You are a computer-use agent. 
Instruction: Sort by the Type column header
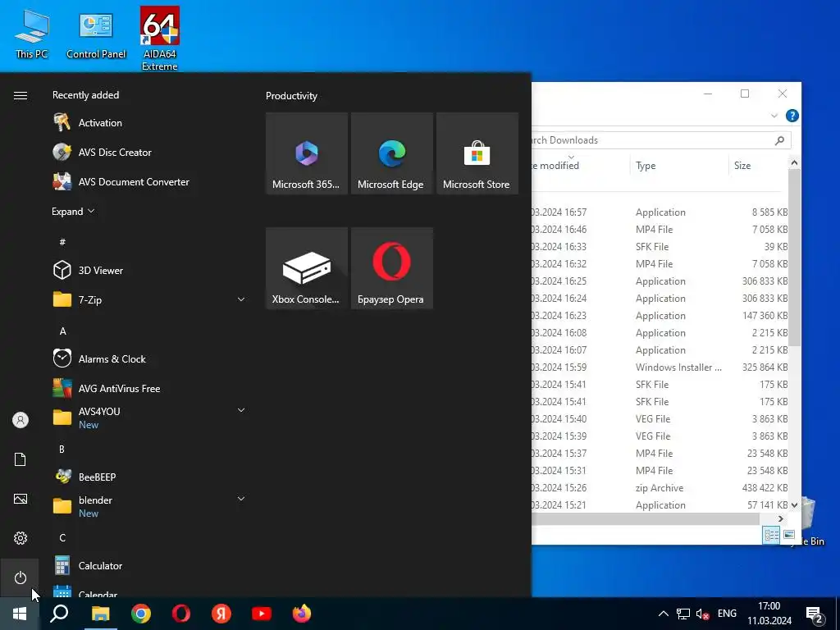(x=678, y=166)
